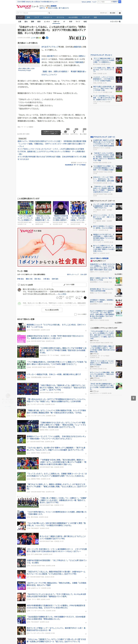
Task: Toggle コメント非表示 checkbox
Action: [x=75, y=314]
